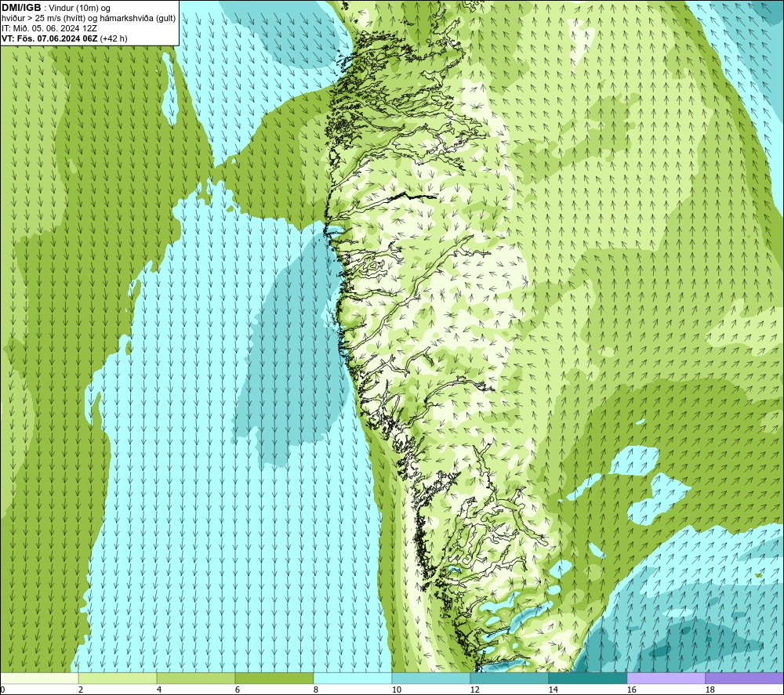Viewport: 784px width, 695px height.
Task: Click the legend scale label '12'
Action: (x=474, y=690)
